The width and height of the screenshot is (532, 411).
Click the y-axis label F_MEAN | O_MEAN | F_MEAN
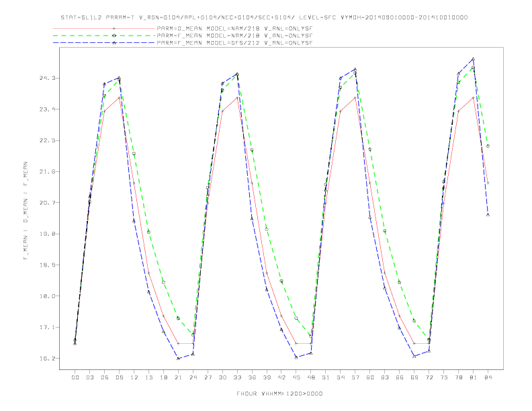26,211
